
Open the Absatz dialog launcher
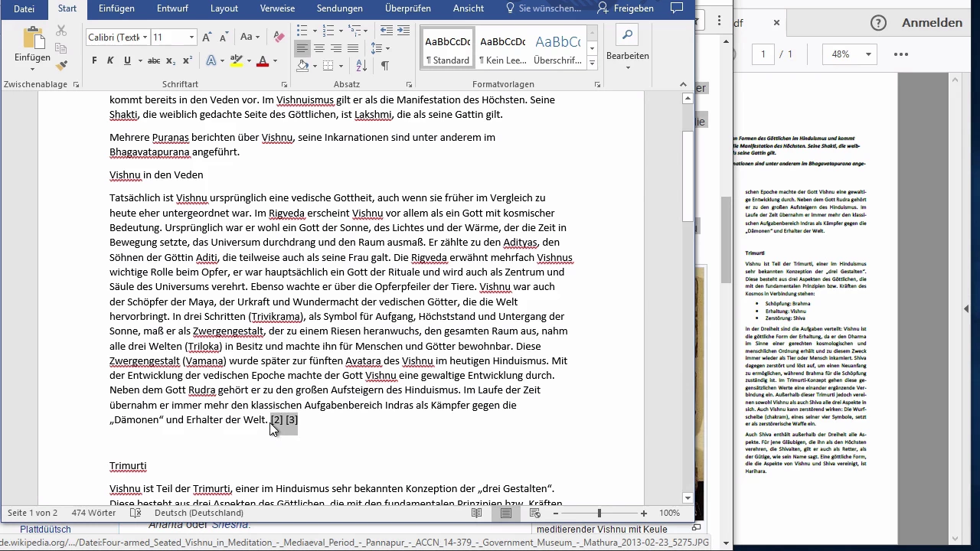(409, 85)
